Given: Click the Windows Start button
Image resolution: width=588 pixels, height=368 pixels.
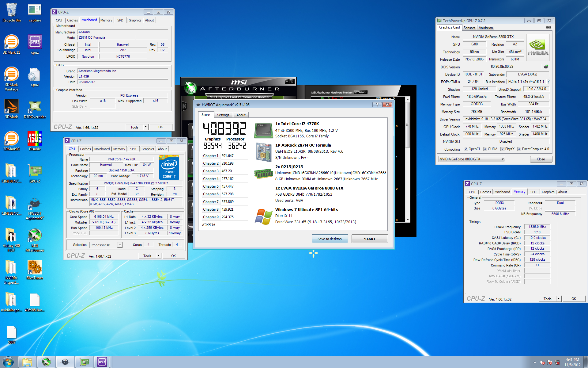Looking at the screenshot, I should tap(8, 362).
